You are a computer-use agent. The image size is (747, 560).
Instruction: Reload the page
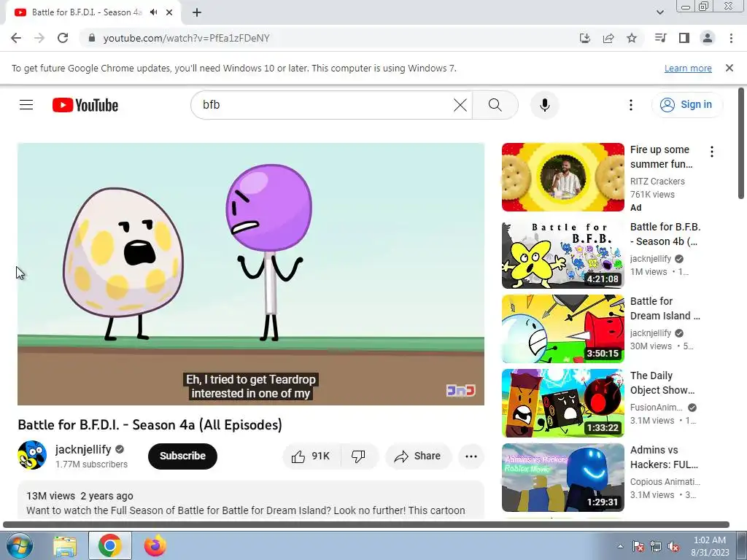(63, 38)
